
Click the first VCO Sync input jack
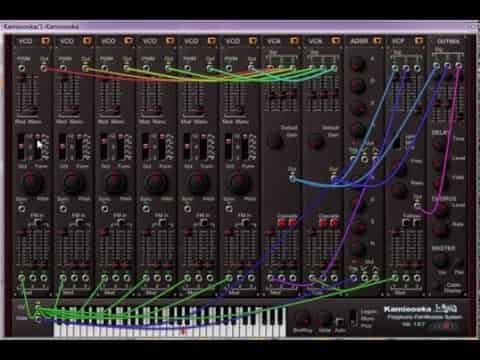[22, 209]
